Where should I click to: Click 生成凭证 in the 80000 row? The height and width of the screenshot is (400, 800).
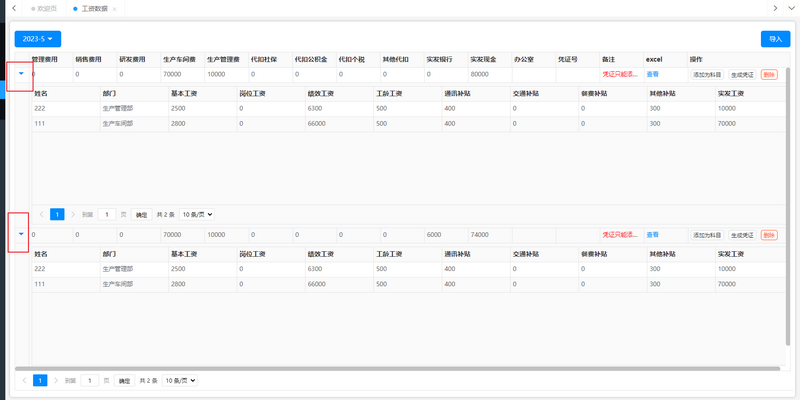tap(742, 74)
